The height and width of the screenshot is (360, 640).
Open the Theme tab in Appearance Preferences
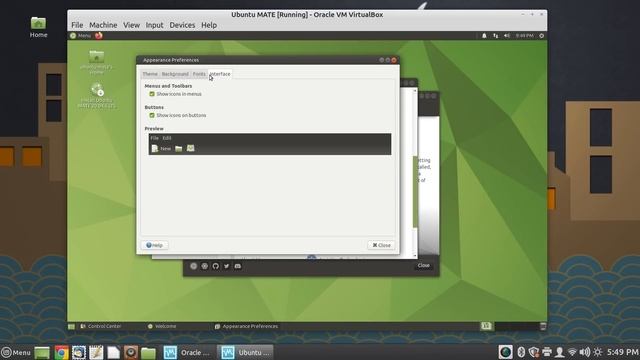tap(150, 74)
